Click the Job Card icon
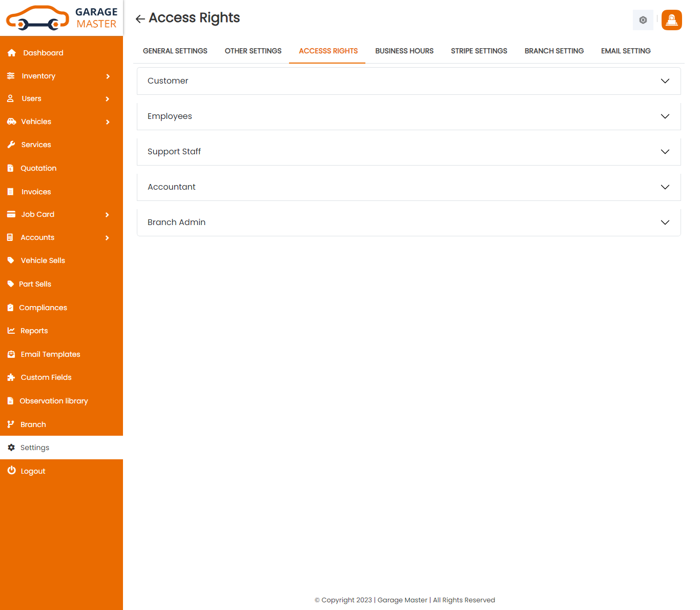 tap(11, 214)
